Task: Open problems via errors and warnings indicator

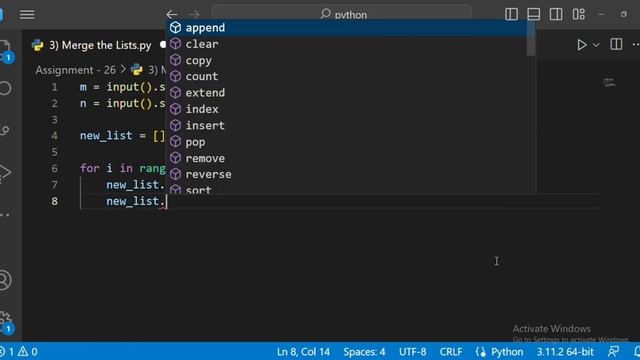Action: (x=19, y=351)
